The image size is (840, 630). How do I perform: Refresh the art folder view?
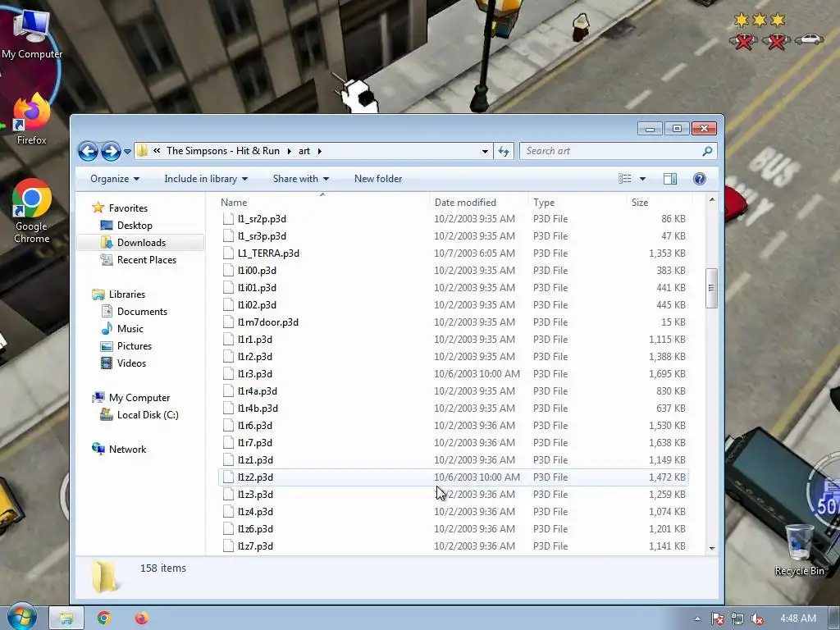tap(504, 151)
